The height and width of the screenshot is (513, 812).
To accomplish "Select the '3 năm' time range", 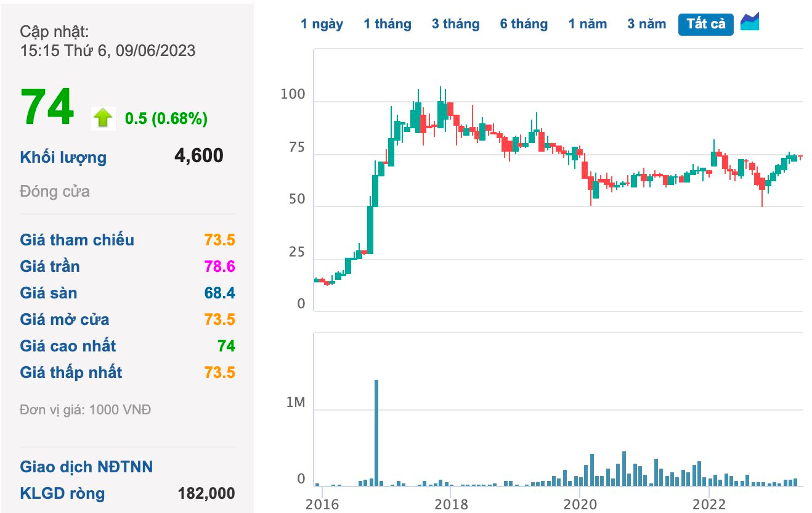I will pyautogui.click(x=647, y=24).
